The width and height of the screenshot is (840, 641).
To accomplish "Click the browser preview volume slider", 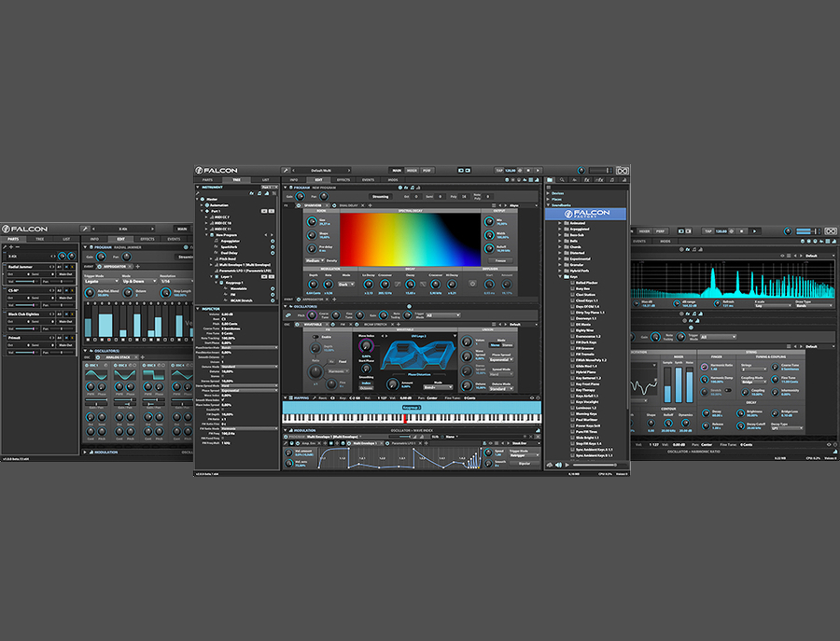I will (595, 465).
